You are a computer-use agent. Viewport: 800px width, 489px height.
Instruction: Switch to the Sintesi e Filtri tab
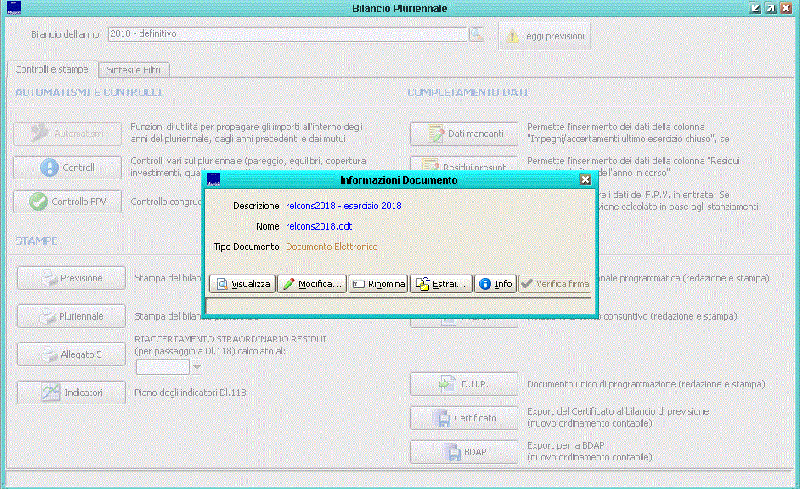point(134,70)
